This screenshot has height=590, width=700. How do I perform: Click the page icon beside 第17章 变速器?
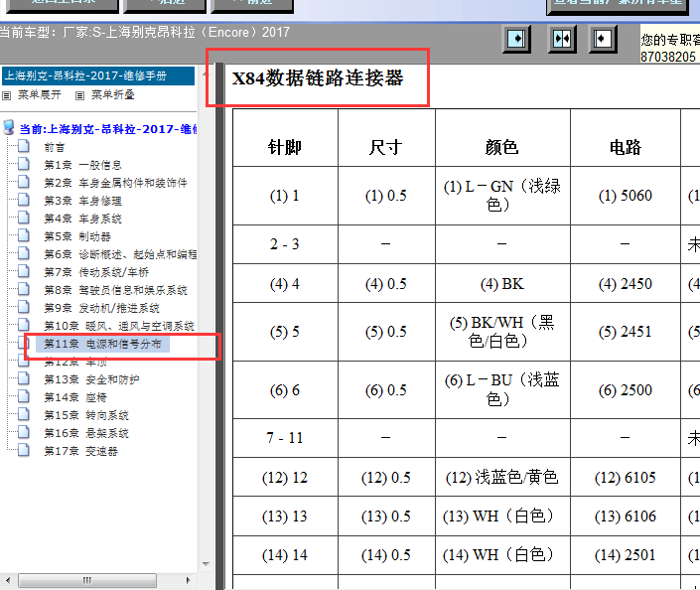(23, 450)
